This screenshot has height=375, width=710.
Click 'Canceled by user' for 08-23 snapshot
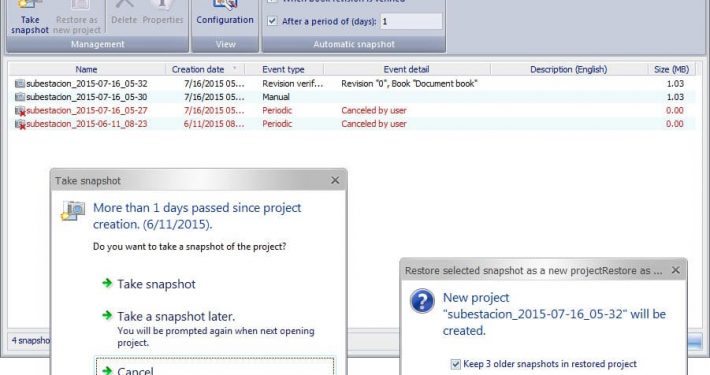click(x=374, y=124)
